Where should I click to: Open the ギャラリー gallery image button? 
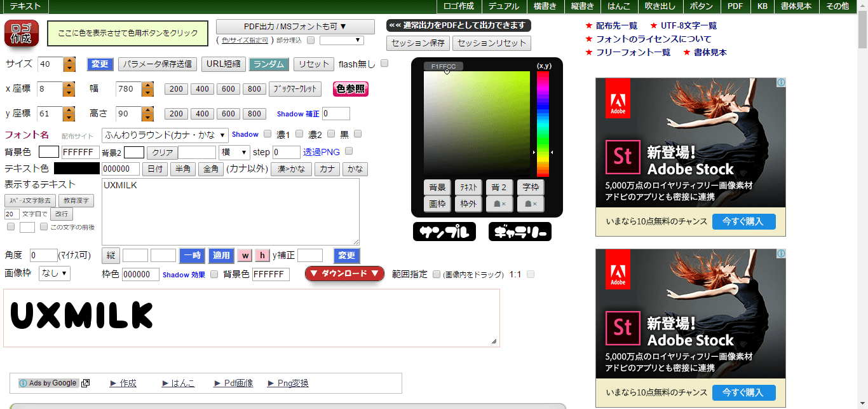[520, 232]
